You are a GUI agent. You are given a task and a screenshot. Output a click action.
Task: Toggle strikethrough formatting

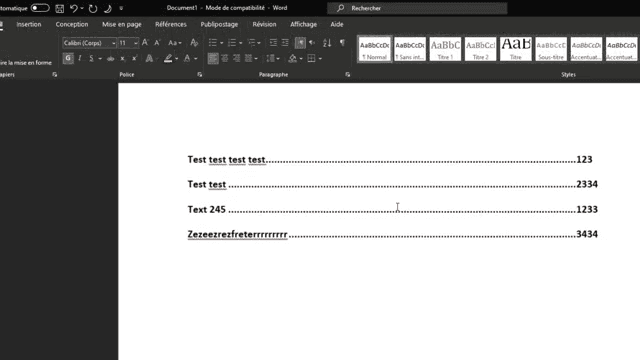110,58
